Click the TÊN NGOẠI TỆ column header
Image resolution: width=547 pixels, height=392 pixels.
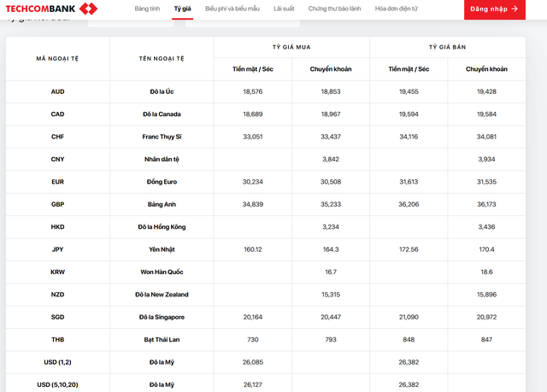(x=162, y=59)
